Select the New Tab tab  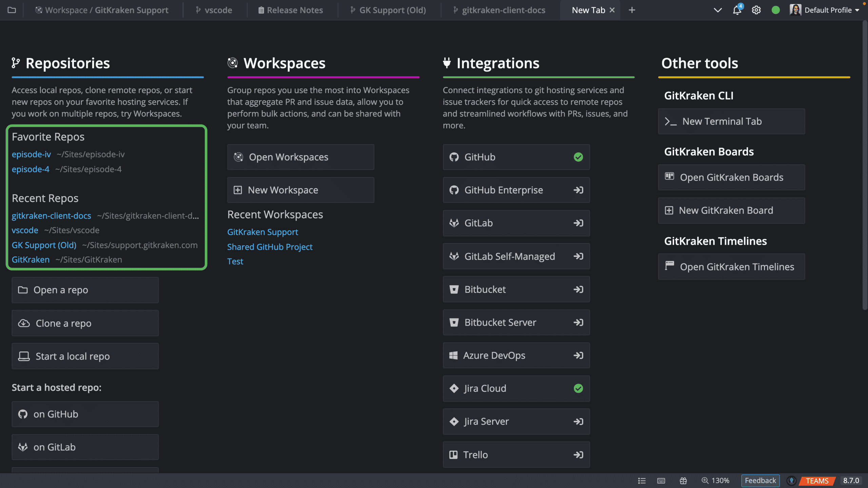tap(589, 10)
